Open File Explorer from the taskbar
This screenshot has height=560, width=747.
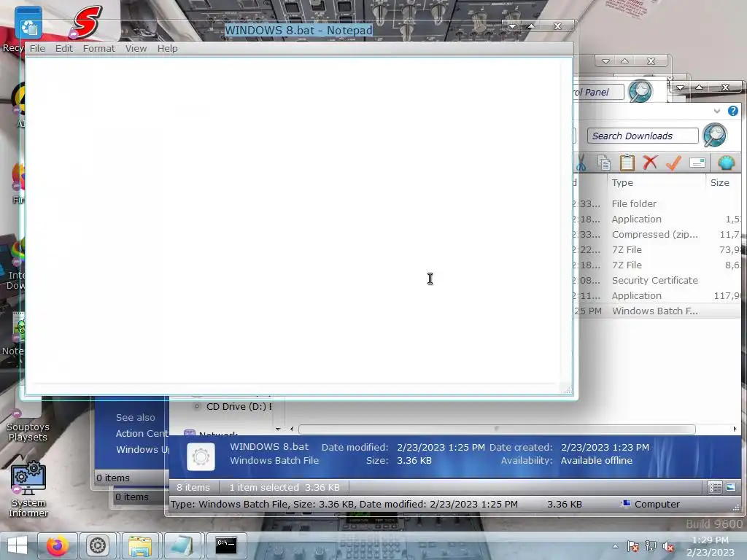[x=140, y=545]
